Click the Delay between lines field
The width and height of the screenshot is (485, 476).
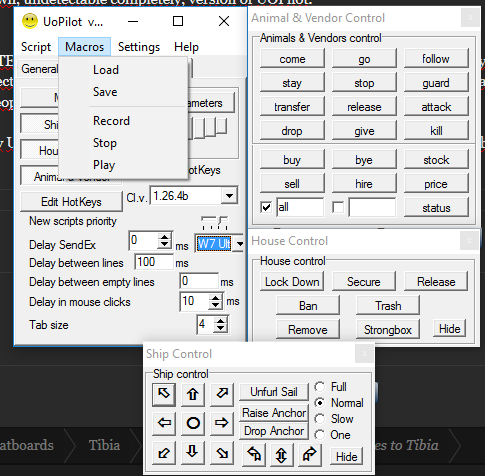tap(154, 262)
